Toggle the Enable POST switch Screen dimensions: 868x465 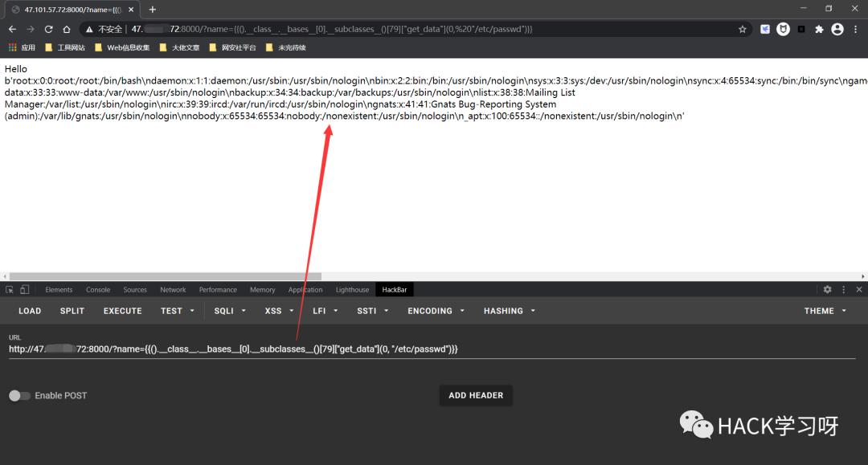[x=19, y=395]
